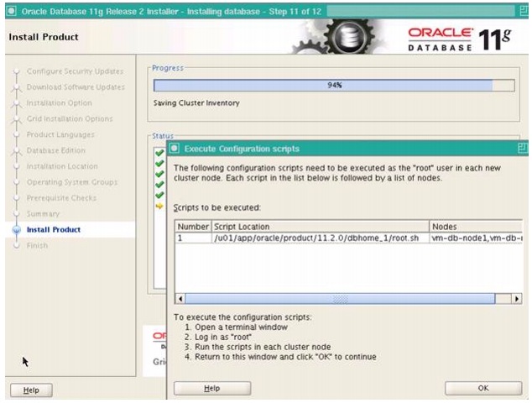Click OK in Execute Configuration scripts dialog
Image resolution: width=532 pixels, height=419 pixels.
(x=483, y=388)
